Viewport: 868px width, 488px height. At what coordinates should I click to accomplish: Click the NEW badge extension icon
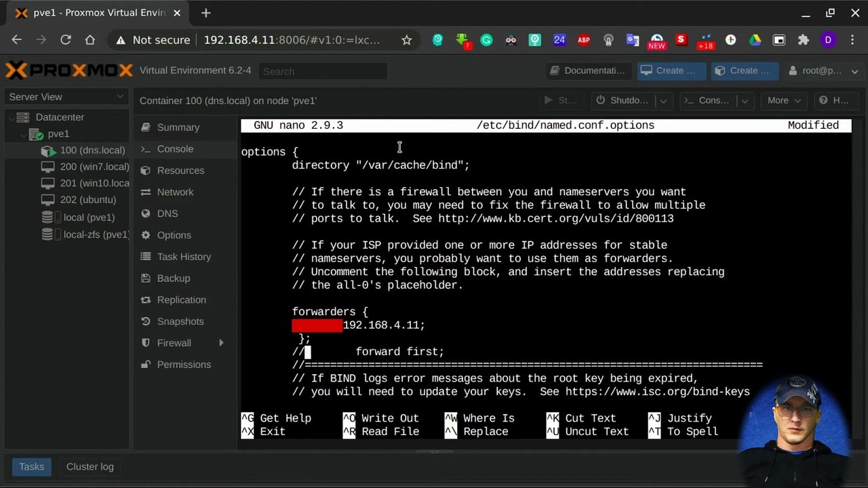pos(656,41)
